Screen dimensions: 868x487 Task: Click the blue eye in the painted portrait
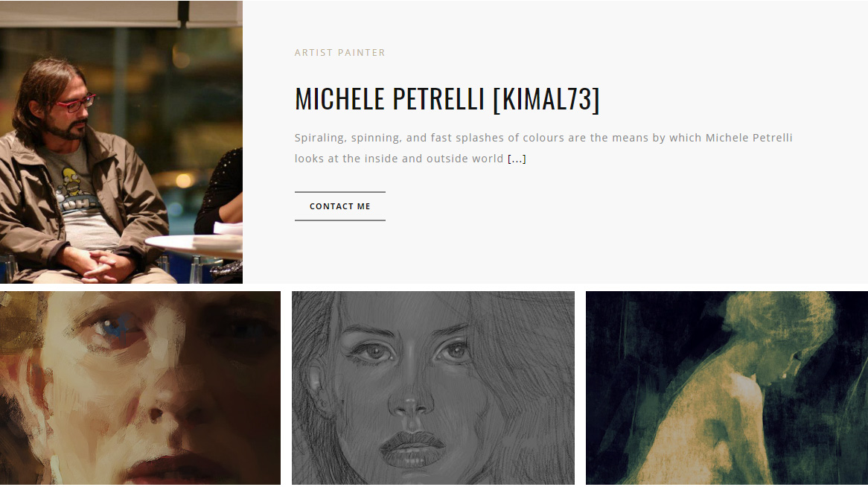[x=112, y=329]
